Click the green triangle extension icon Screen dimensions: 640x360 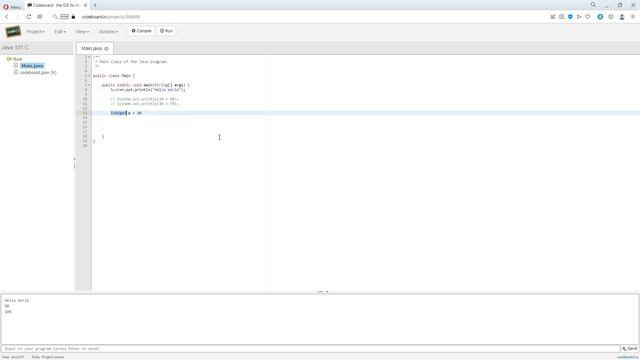[600, 17]
